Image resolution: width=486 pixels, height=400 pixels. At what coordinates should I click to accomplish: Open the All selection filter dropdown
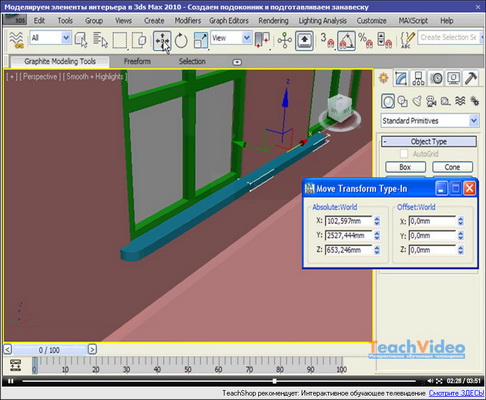tap(50, 38)
